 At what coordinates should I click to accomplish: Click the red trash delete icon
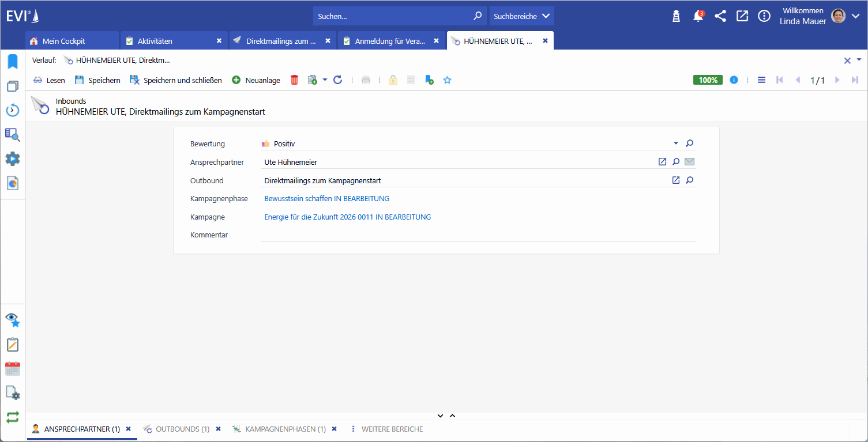[x=294, y=80]
